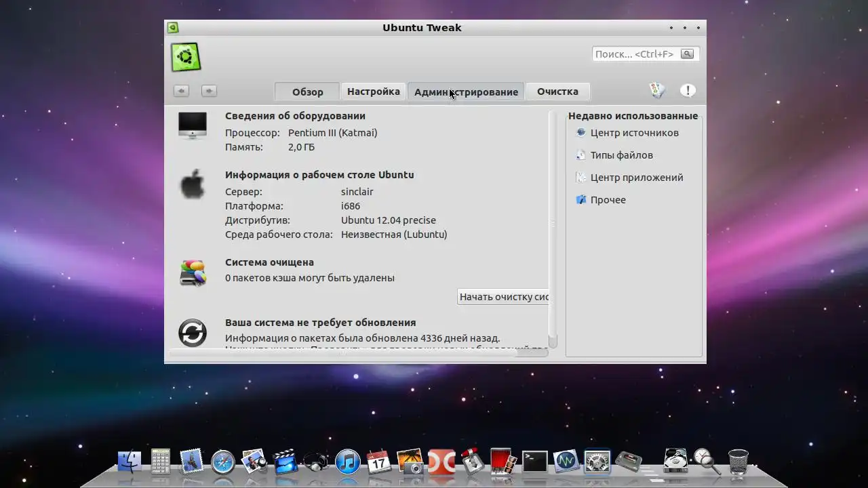Open the Очистка tab
This screenshot has width=868, height=488.
click(557, 91)
